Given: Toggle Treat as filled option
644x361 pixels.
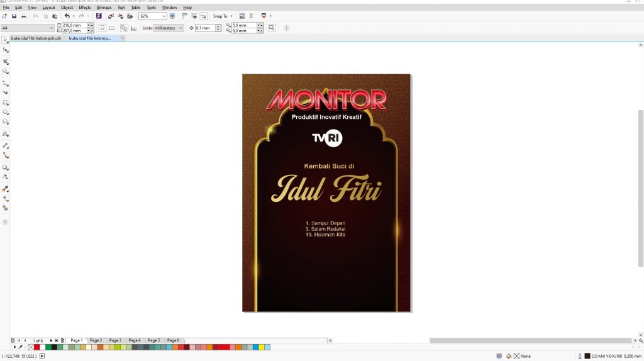Looking at the screenshot, I should point(272,28).
